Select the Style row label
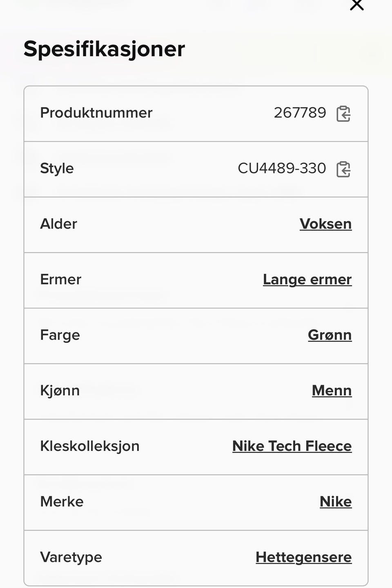392x588 pixels. coord(57,169)
